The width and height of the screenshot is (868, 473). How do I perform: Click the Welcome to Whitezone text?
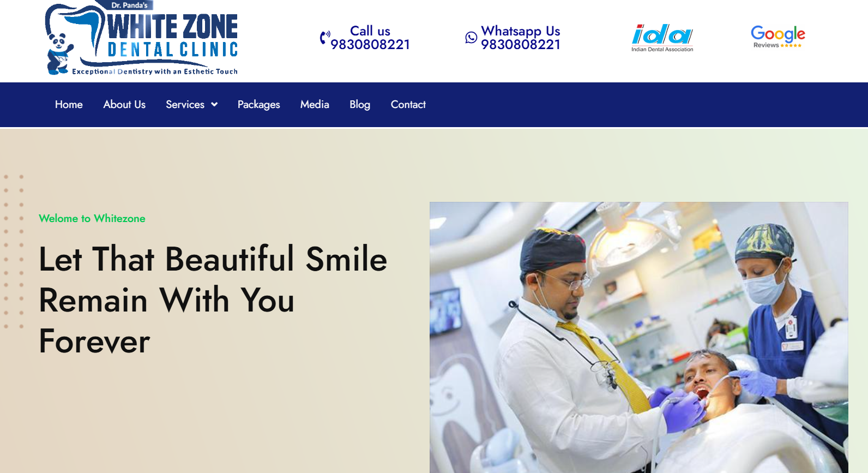pos(92,218)
